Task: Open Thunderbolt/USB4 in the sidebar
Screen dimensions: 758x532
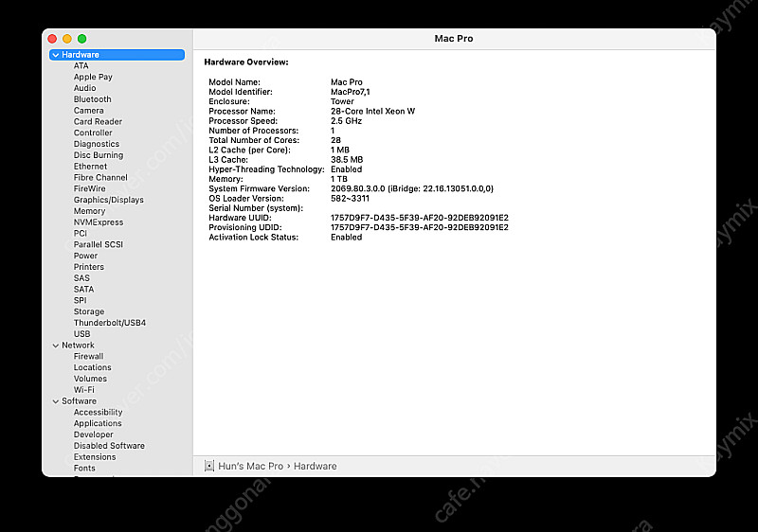Action: 110,323
